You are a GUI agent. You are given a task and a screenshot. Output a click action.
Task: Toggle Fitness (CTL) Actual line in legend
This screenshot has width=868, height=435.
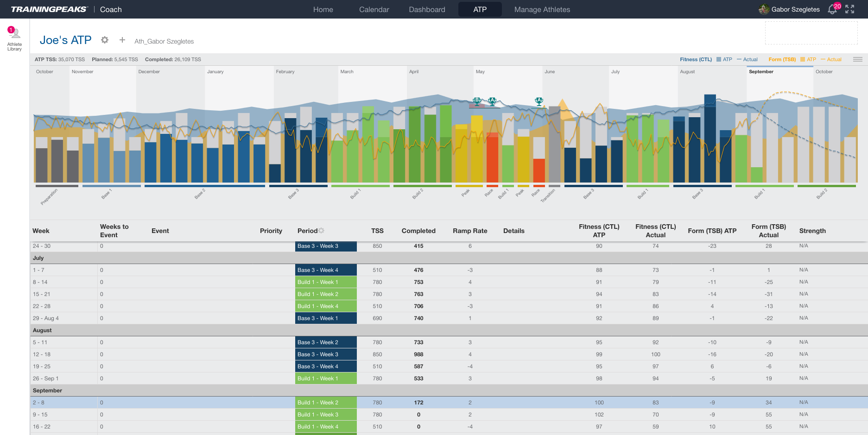747,59
